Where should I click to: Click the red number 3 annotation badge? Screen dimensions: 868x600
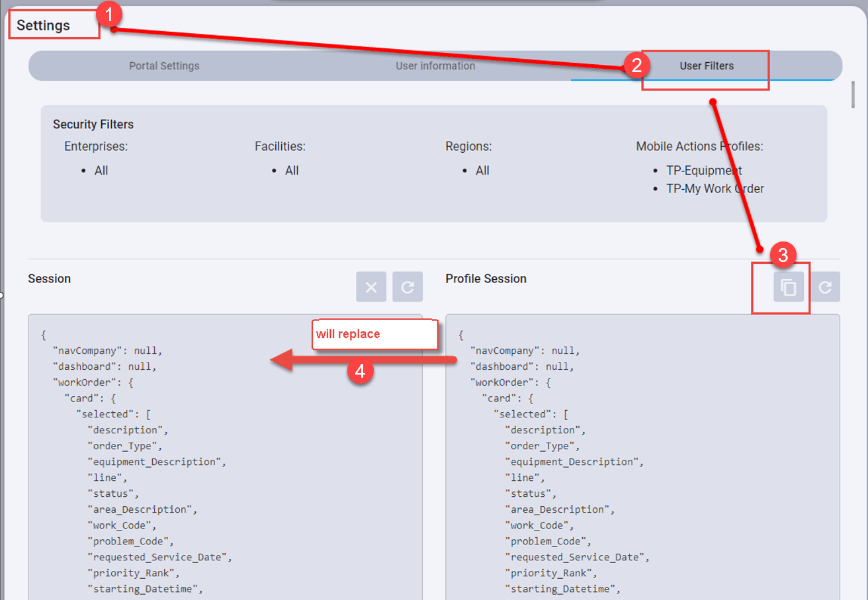[x=782, y=254]
